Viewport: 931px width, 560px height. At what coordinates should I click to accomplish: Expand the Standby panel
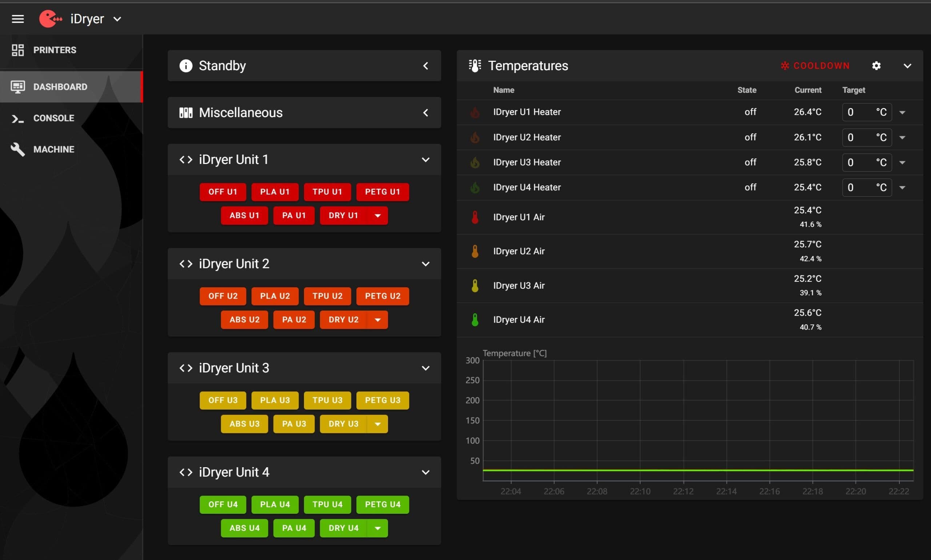426,66
